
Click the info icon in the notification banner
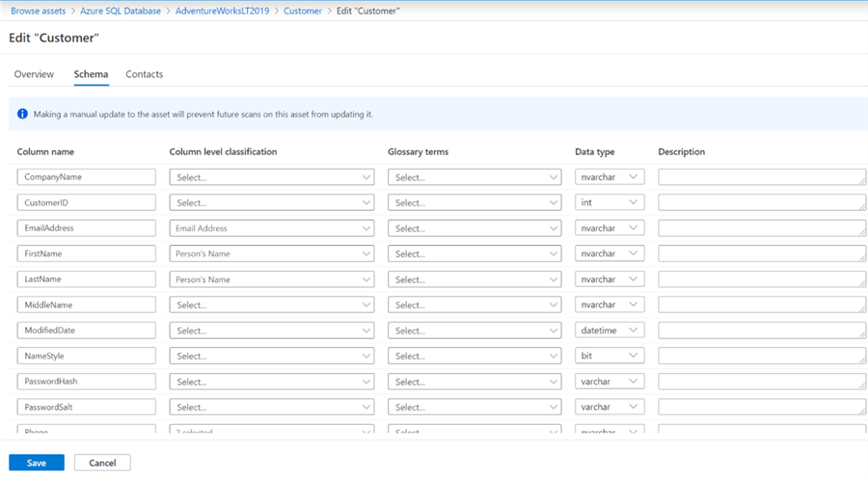click(x=23, y=114)
